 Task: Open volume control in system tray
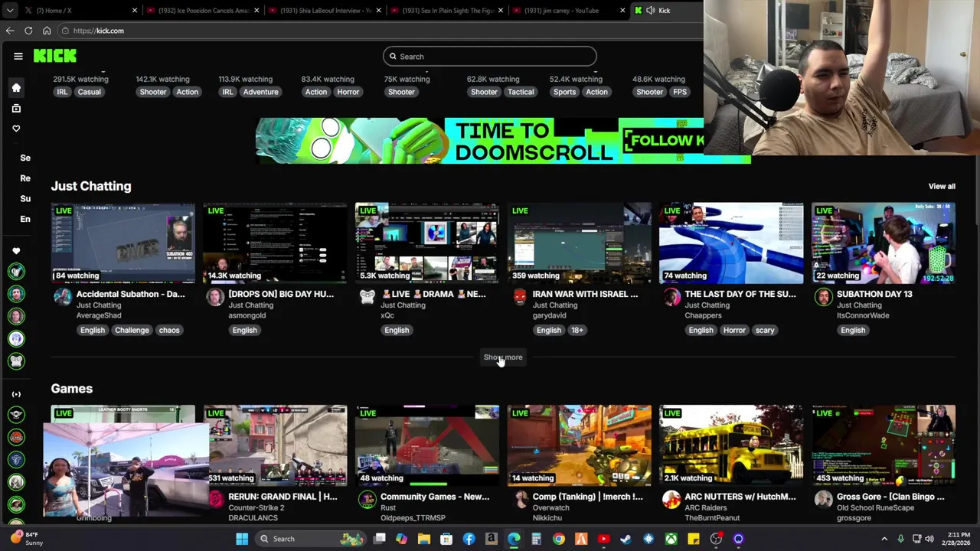(x=929, y=539)
